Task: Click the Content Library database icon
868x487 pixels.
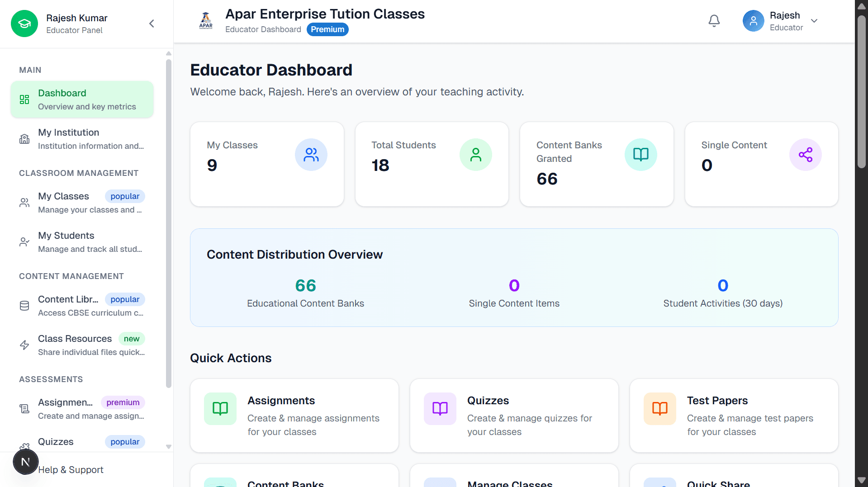Action: 24,306
